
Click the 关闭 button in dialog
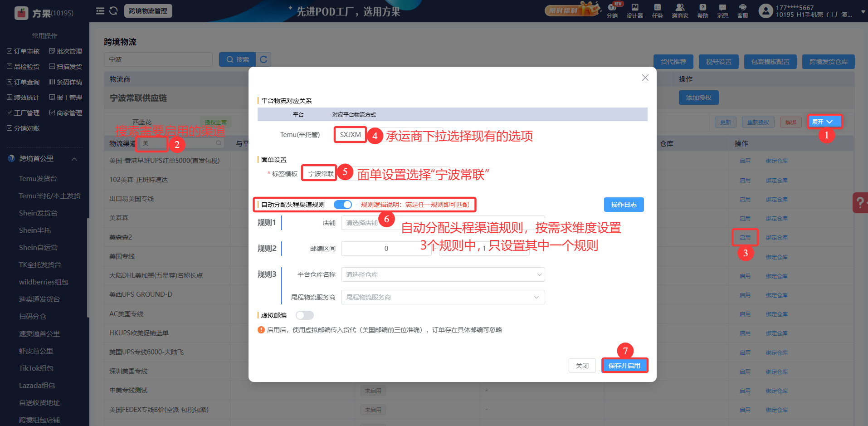pyautogui.click(x=582, y=366)
